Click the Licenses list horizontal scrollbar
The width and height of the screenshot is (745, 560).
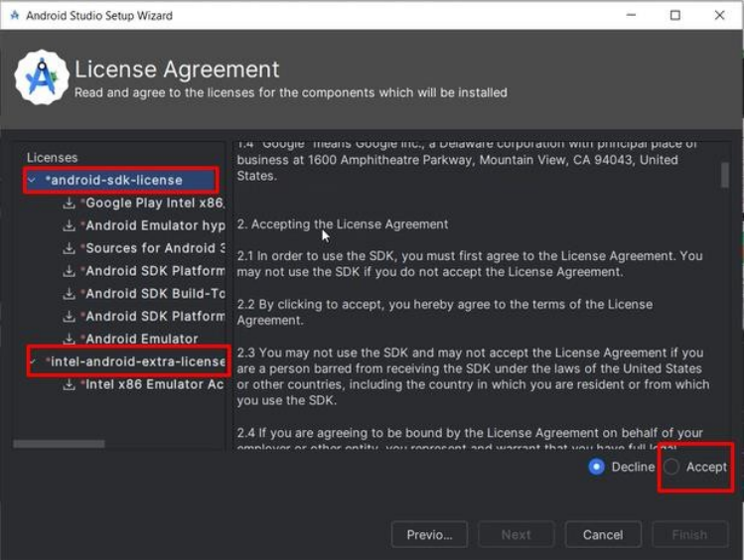(x=60, y=444)
